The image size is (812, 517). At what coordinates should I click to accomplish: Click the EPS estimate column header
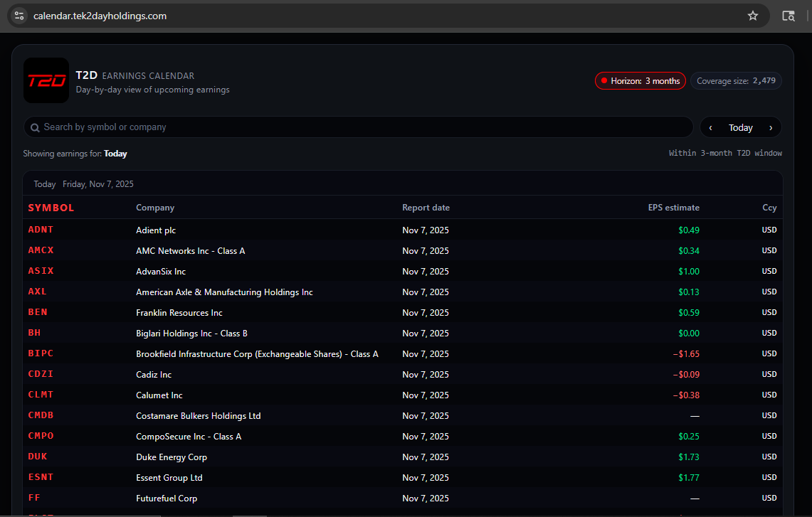[x=674, y=208]
